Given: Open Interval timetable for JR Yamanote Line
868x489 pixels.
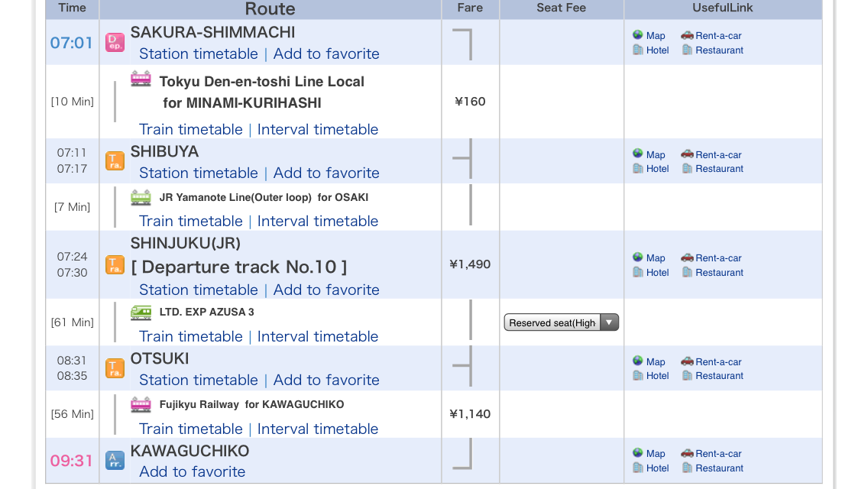Looking at the screenshot, I should coord(317,221).
